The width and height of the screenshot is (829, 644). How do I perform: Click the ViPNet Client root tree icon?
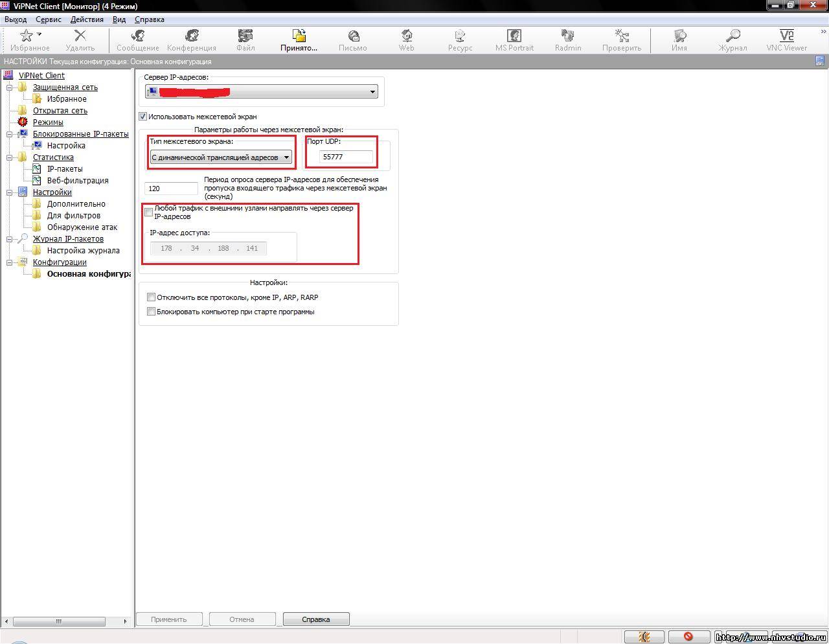(8, 75)
